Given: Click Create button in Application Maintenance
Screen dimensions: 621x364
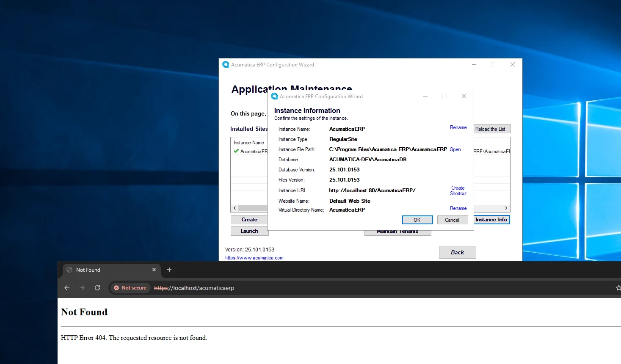Looking at the screenshot, I should click(x=249, y=220).
